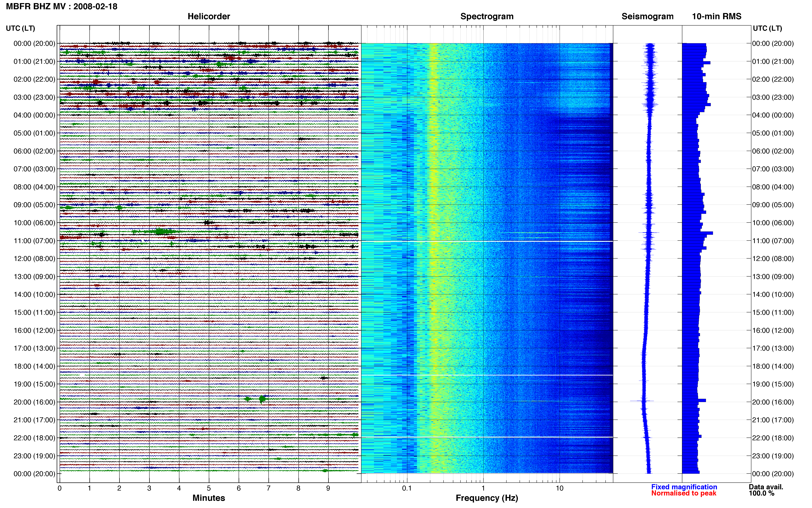
Task: Click the white gap line in spectrogram at 22:00
Action: pos(487,437)
